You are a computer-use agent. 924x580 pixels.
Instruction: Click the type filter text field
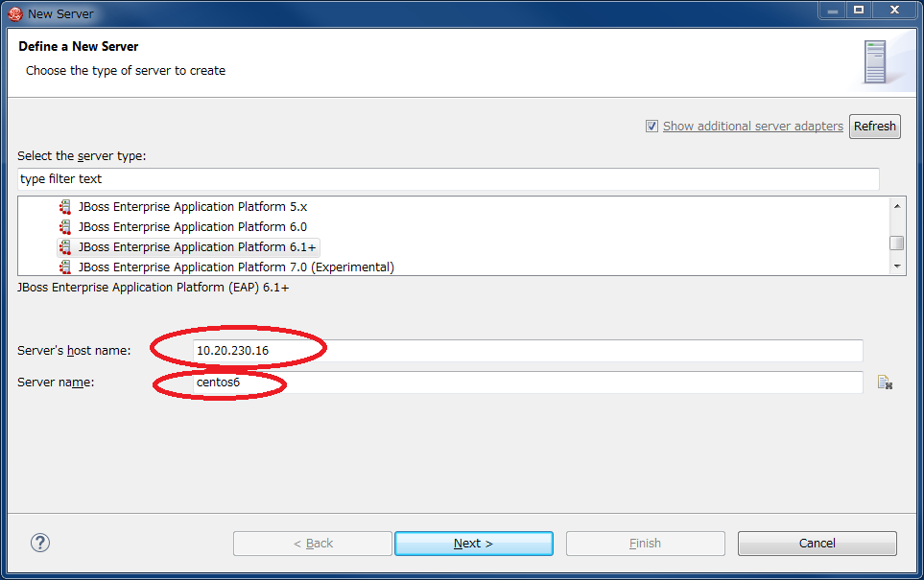pos(448,179)
